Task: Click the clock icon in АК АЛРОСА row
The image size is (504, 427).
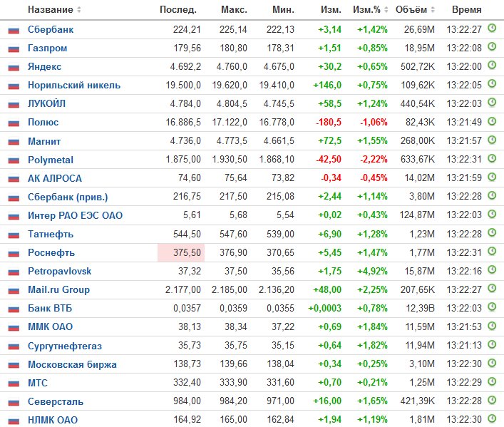Action: point(492,177)
